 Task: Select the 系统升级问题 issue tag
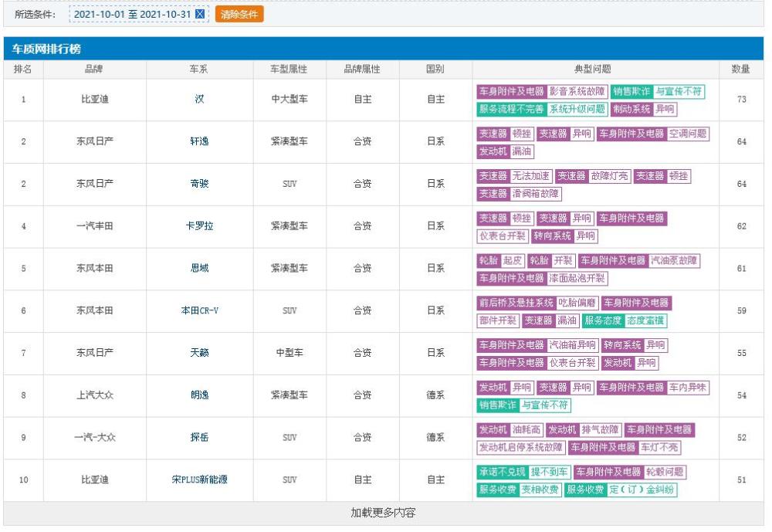point(577,110)
